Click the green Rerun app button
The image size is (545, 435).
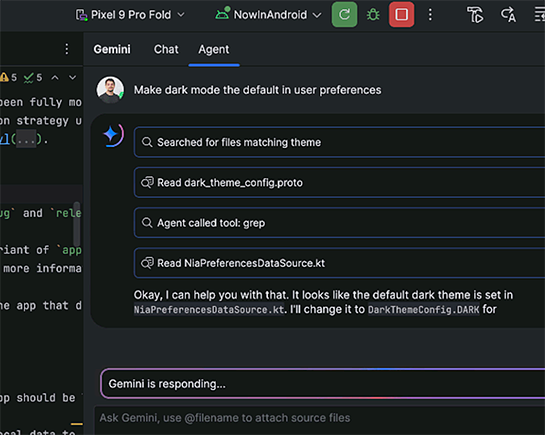(344, 15)
